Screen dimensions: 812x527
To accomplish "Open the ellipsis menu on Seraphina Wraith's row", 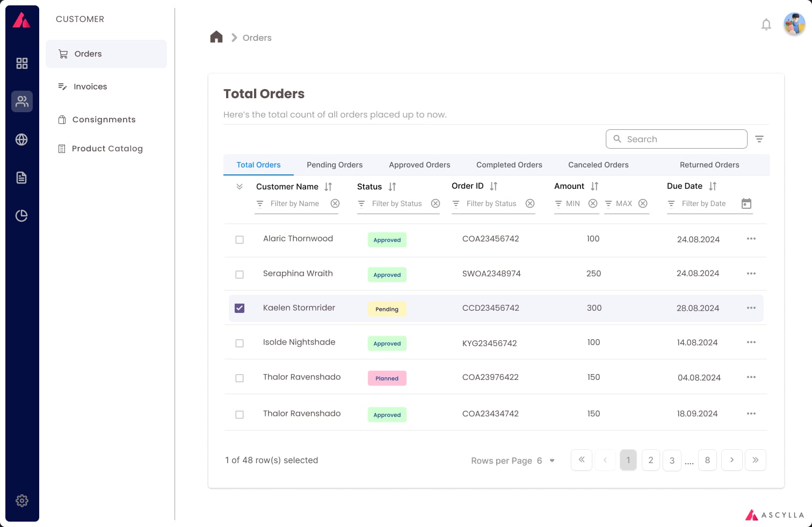I will [751, 273].
